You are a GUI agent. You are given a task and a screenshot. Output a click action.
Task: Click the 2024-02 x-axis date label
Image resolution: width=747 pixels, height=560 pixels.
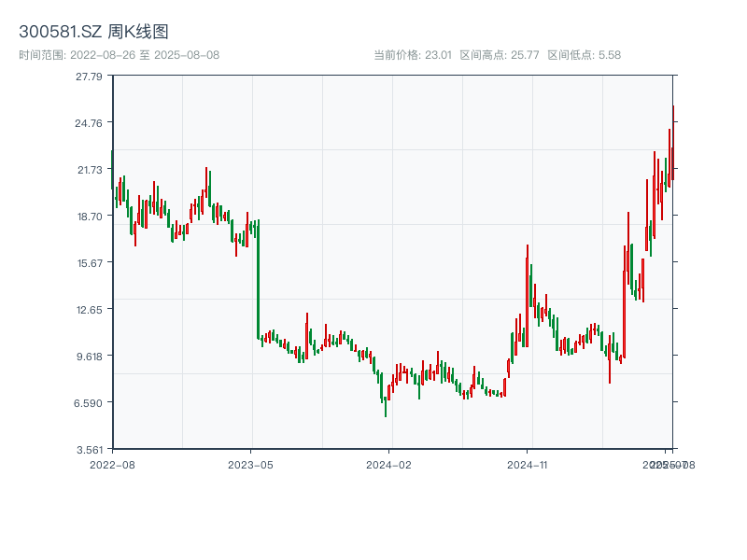pyautogui.click(x=388, y=464)
